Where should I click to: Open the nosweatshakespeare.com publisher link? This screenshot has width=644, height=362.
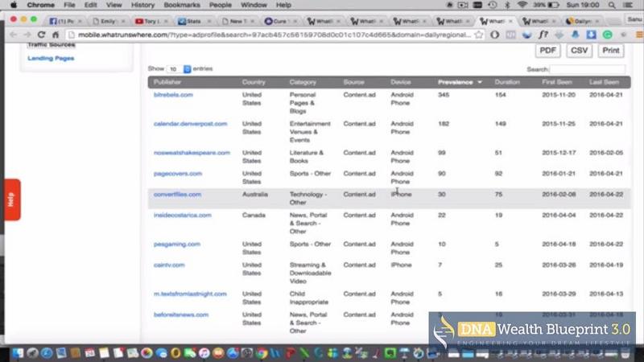coord(192,153)
